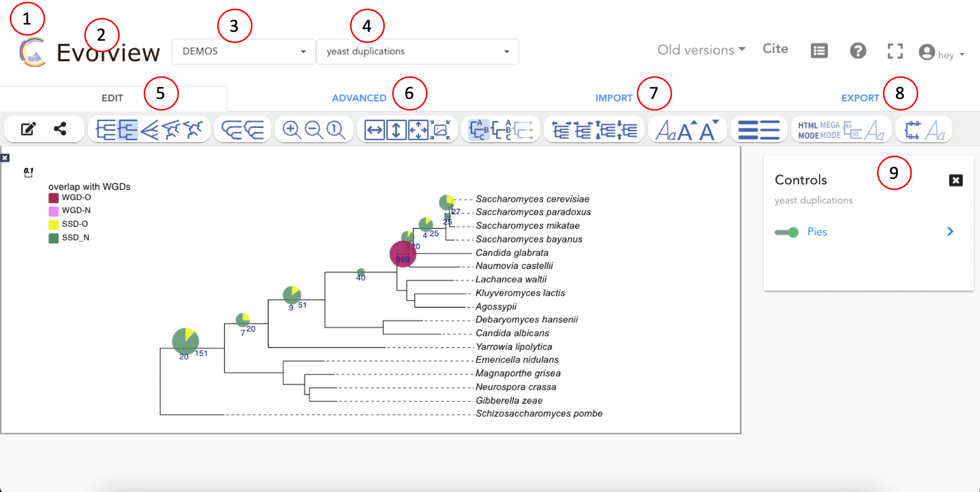Expand the Pies settings chevron
The height and width of the screenshot is (492, 980).
tap(950, 231)
